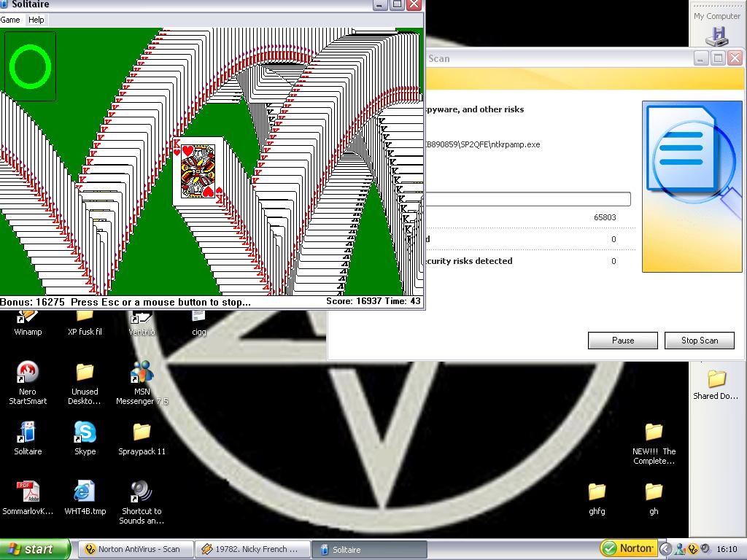Open the NEW!!! The Complete folder
The image size is (747, 560).
(654, 444)
